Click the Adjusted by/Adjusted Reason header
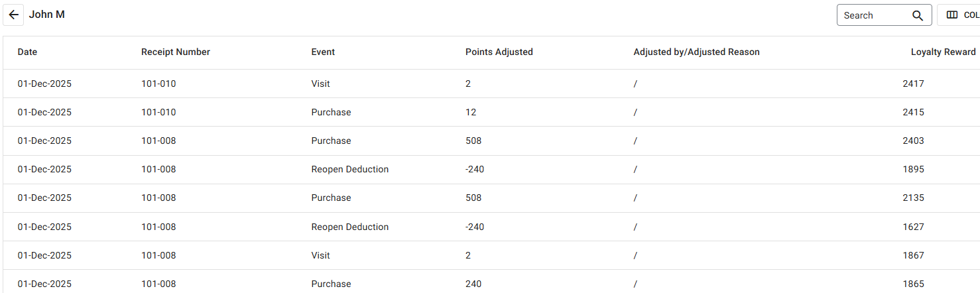 (x=696, y=52)
